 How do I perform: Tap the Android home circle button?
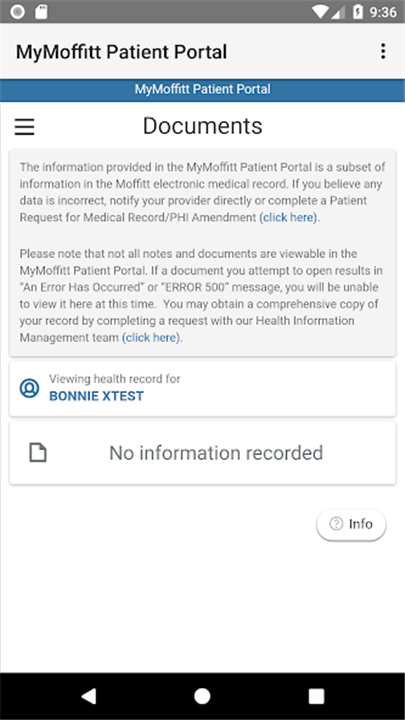click(202, 696)
